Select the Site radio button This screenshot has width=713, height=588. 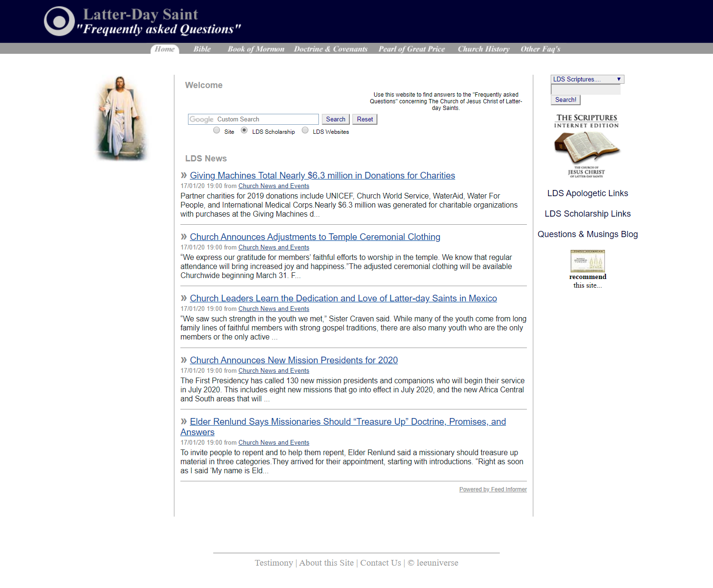click(217, 130)
